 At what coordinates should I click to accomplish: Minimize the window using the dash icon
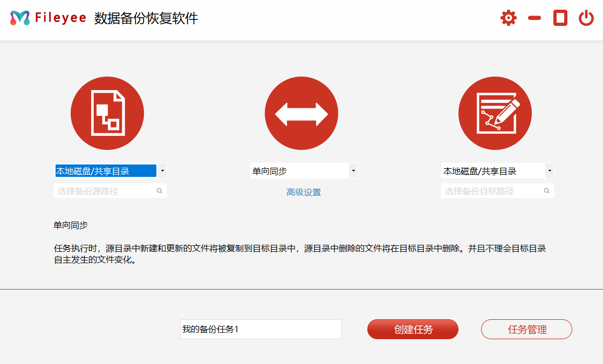click(534, 18)
